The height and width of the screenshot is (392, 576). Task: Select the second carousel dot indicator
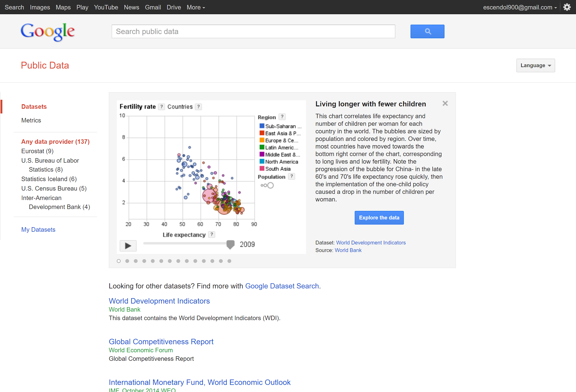pyautogui.click(x=127, y=261)
